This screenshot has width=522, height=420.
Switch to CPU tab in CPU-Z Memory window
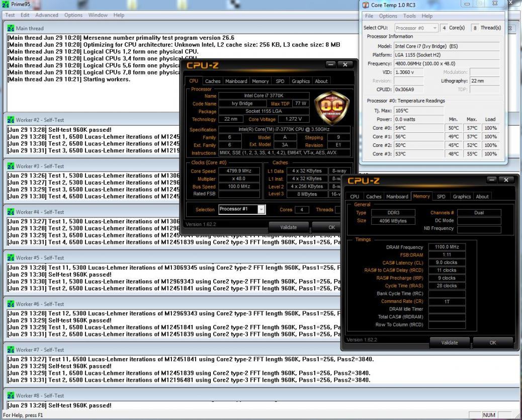pyautogui.click(x=355, y=197)
